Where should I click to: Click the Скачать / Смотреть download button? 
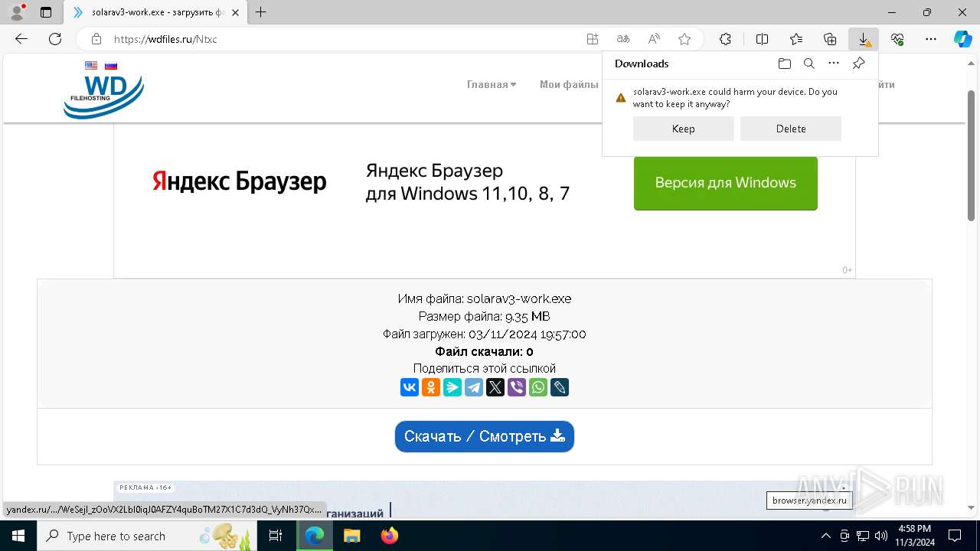485,436
